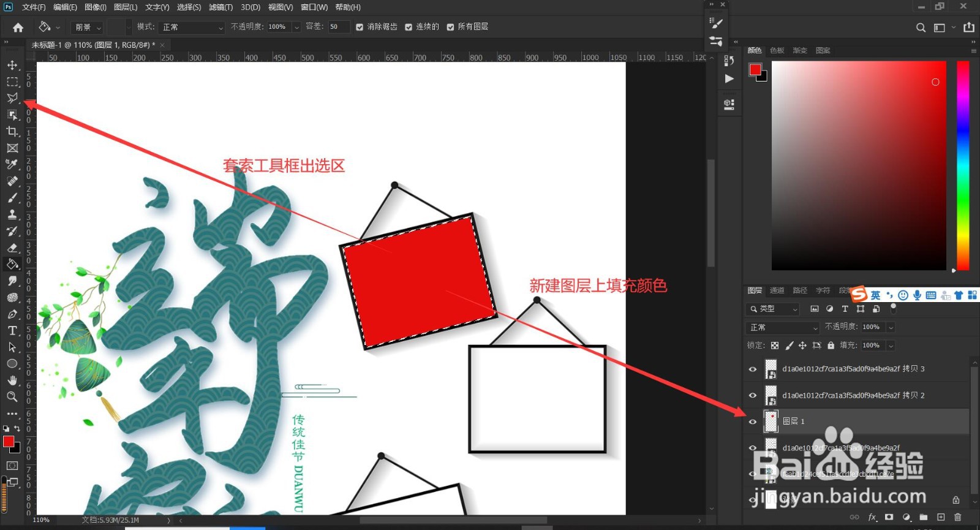Open the paint bucket tool preset dropdown
This screenshot has height=530, width=980.
[x=48, y=27]
